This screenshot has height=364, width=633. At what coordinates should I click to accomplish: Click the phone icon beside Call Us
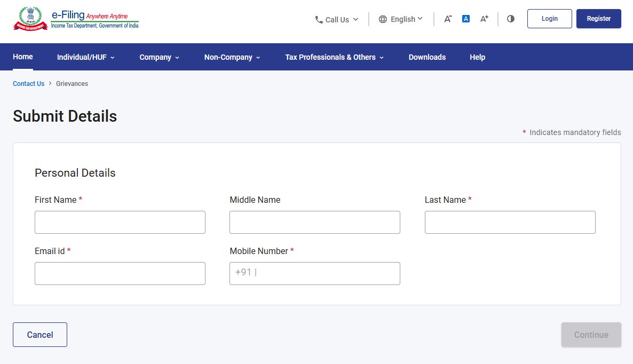319,19
